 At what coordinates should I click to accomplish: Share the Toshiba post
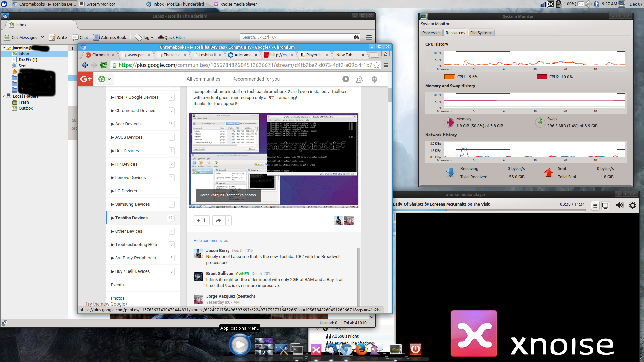(x=219, y=220)
